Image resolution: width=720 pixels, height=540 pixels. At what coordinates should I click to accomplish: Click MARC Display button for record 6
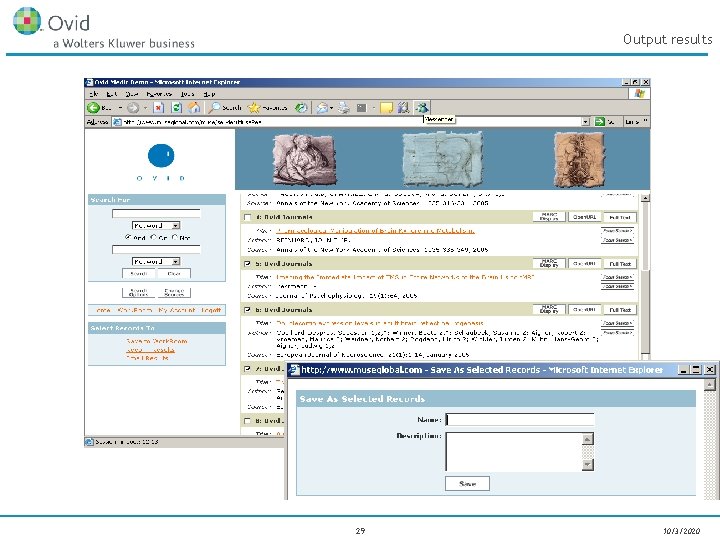click(x=549, y=310)
